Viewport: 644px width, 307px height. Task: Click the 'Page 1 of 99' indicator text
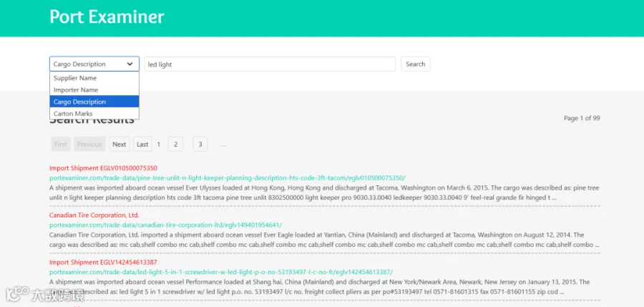click(582, 118)
